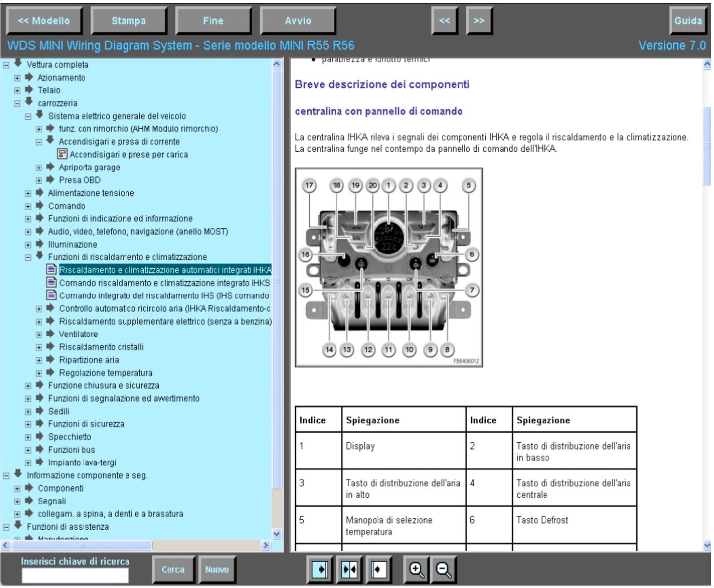Open the Guida help button

pyautogui.click(x=688, y=21)
